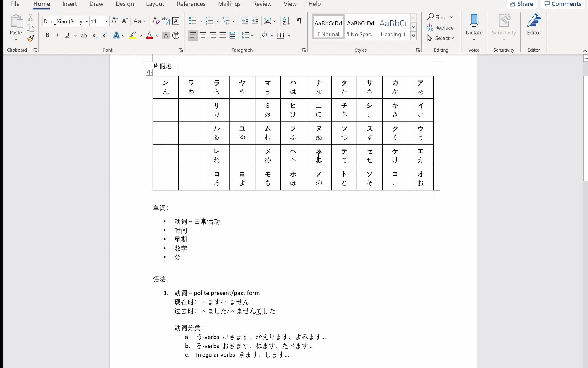Click the Italic formatting icon

(57, 35)
